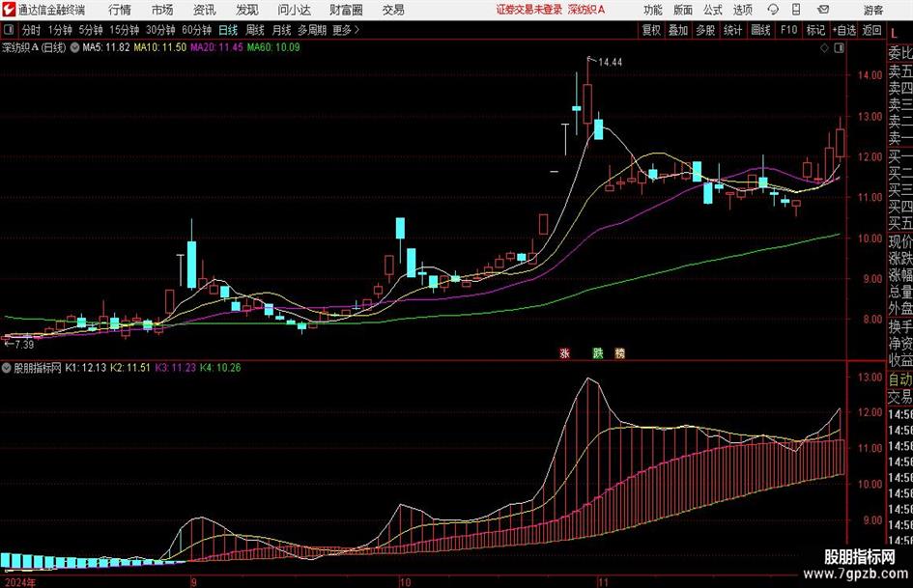The height and width of the screenshot is (588, 913).
Task: Click the 标记 mark button
Action: tap(815, 30)
